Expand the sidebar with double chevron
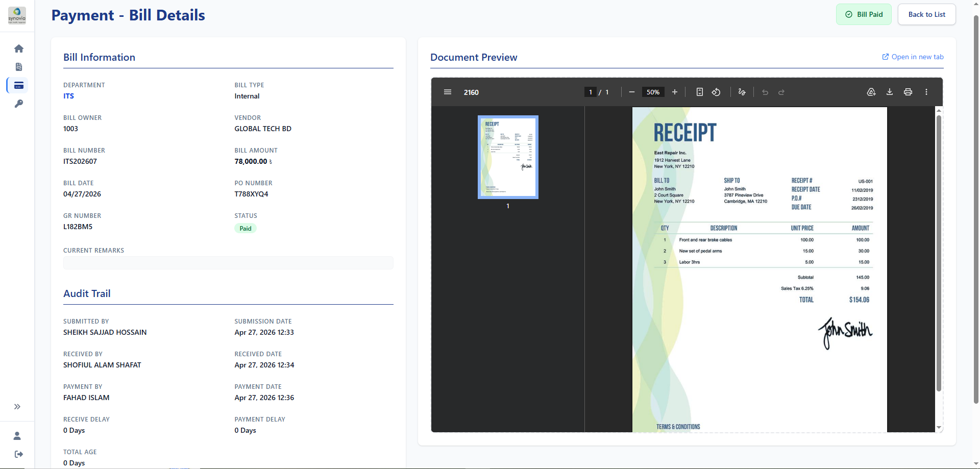The image size is (980, 469). click(17, 407)
